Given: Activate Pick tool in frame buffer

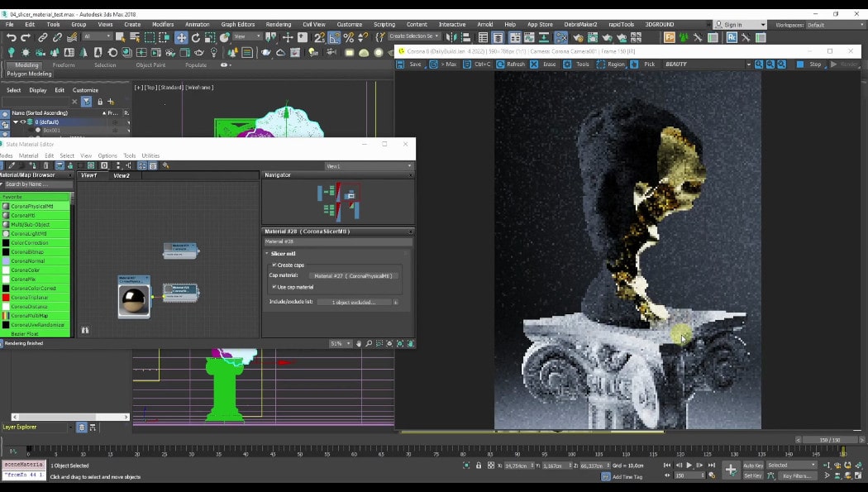Looking at the screenshot, I should [643, 64].
